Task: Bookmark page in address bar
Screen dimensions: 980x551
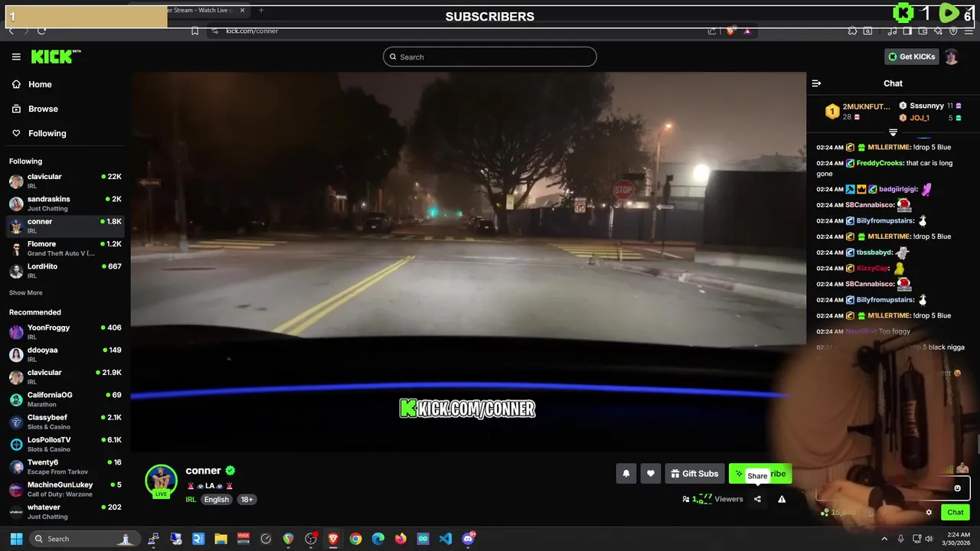Action: (x=194, y=31)
